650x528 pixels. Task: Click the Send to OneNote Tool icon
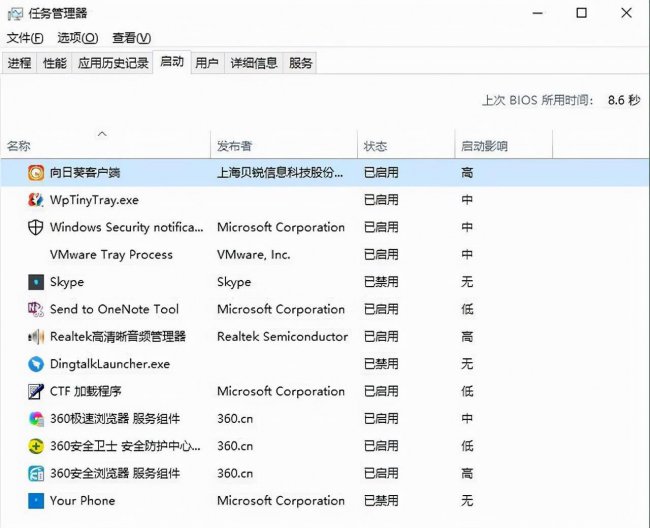point(36,309)
